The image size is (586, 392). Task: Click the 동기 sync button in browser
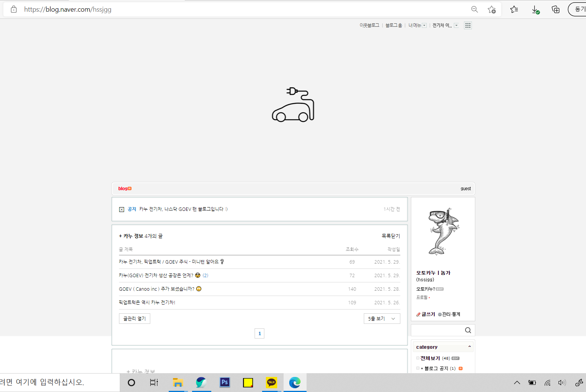click(x=578, y=9)
